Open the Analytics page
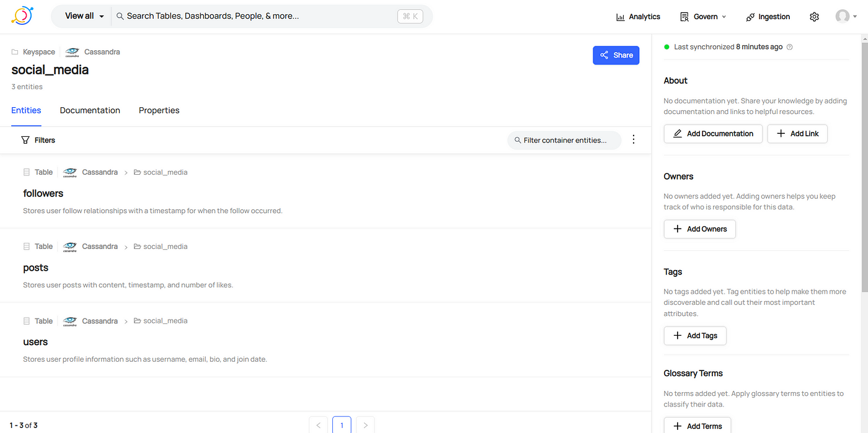 tap(638, 17)
